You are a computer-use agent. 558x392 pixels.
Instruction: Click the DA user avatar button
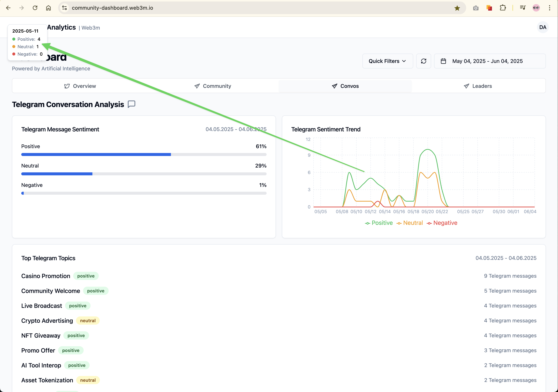coord(543,27)
